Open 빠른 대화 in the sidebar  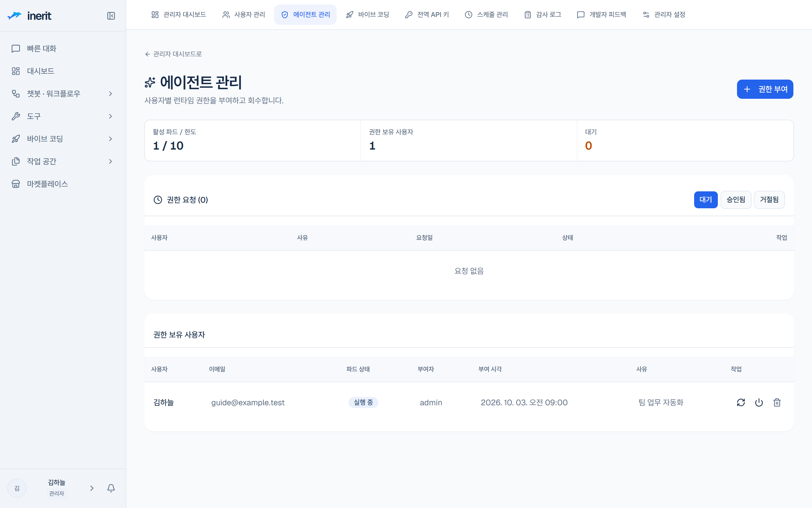point(63,48)
